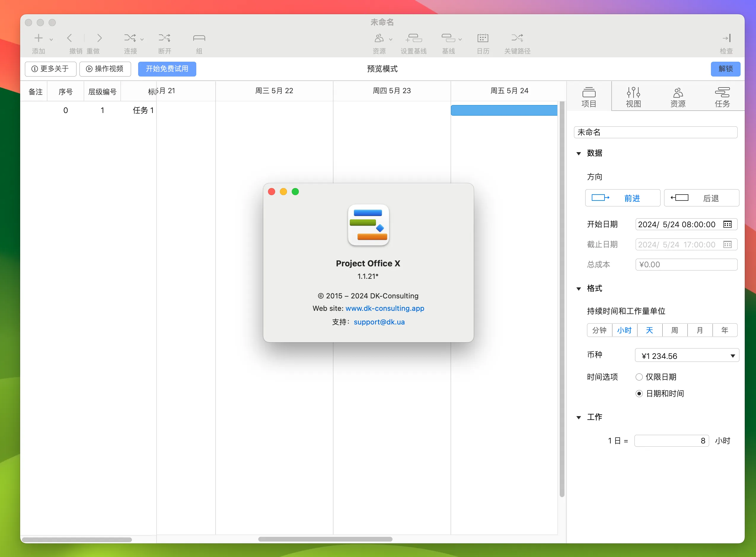
Task: Click the 资源 people icon in toolbar
Action: [x=379, y=38]
